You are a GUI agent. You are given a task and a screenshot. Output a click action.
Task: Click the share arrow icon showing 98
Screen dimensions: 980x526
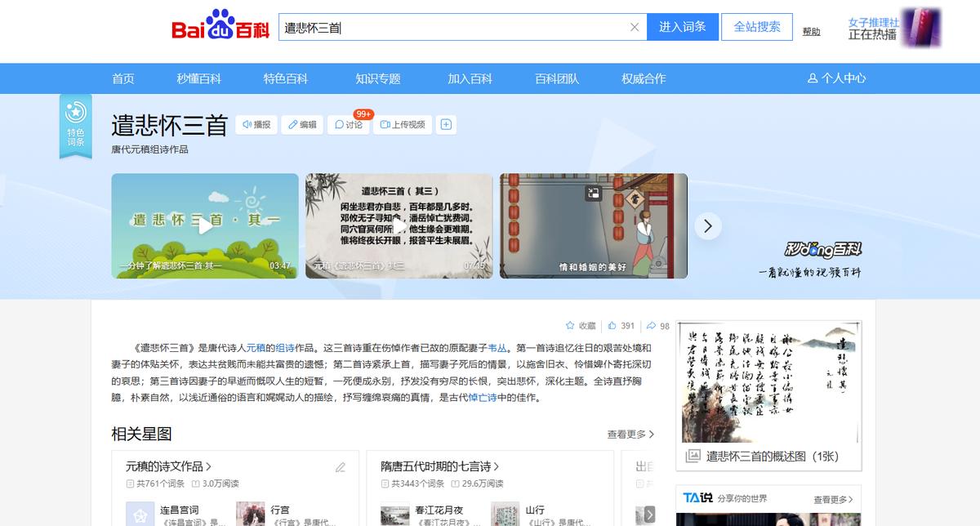(651, 326)
